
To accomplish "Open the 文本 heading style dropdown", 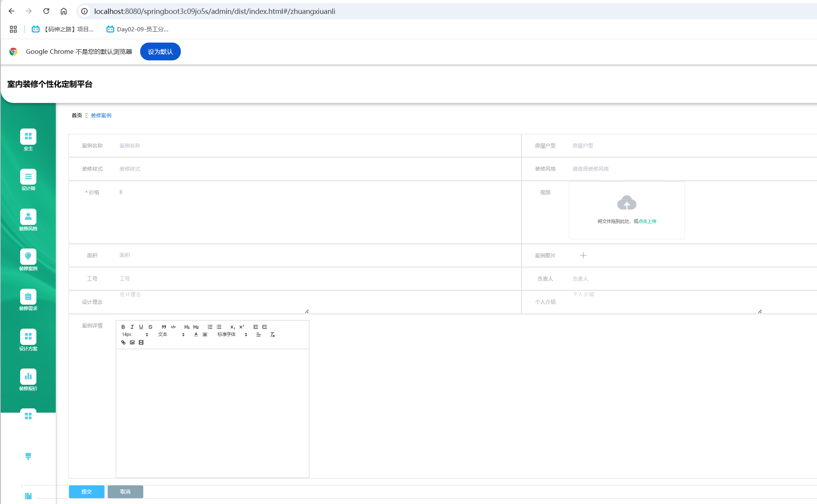I will coord(171,334).
